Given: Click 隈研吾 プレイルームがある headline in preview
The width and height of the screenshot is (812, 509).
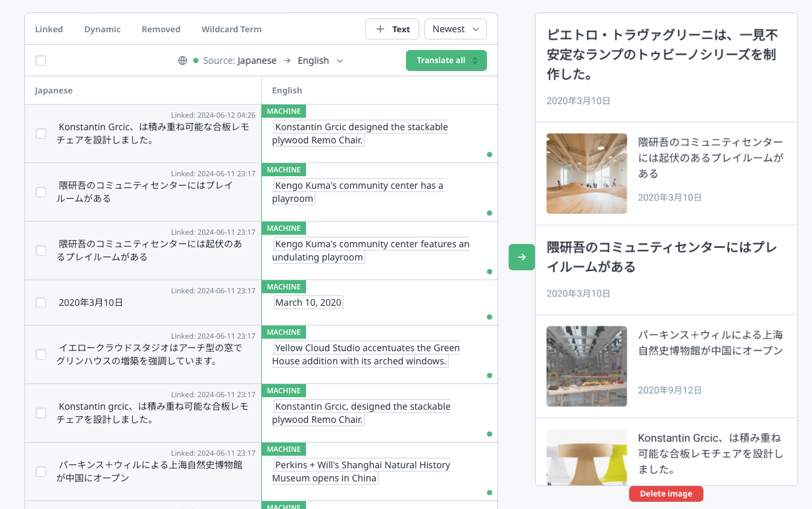Looking at the screenshot, I should pyautogui.click(x=662, y=257).
